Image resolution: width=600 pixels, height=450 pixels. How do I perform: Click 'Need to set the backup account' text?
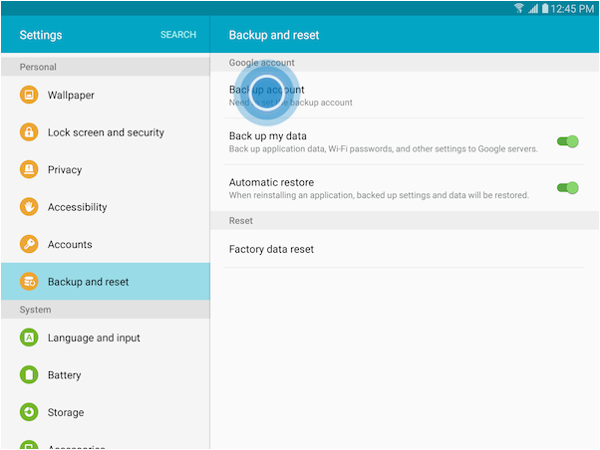coord(290,103)
